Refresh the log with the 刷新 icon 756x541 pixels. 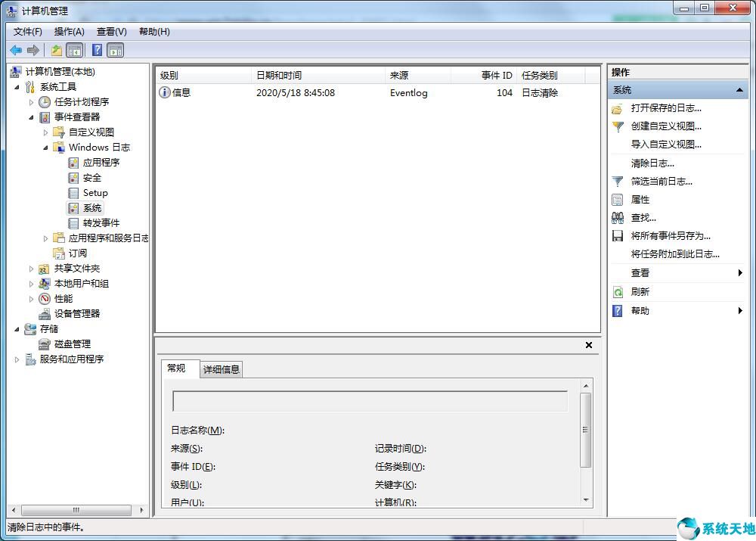point(618,291)
